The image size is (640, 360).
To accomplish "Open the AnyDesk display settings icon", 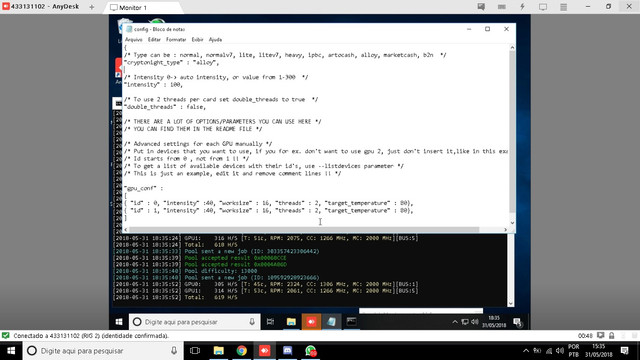I will (543, 7).
